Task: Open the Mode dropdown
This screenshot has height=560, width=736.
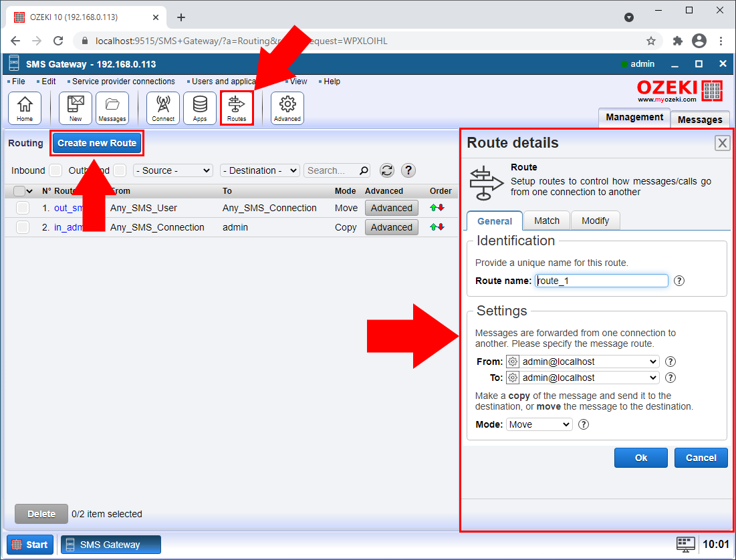Action: pyautogui.click(x=539, y=424)
